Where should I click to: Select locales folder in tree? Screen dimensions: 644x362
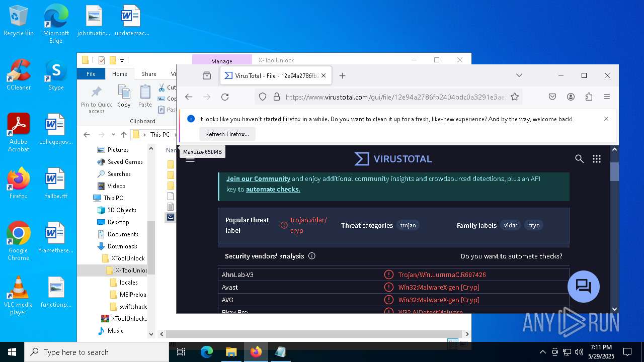pos(129,283)
